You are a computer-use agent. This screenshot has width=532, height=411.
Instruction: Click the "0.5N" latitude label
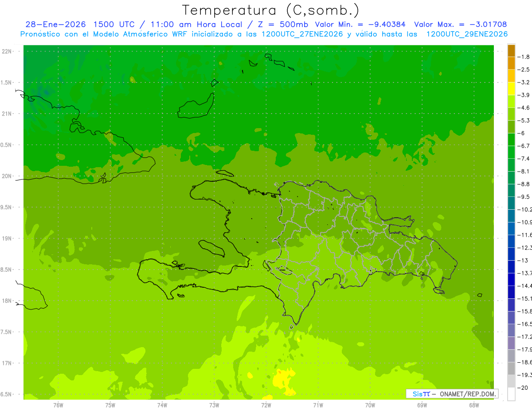coord(7,145)
